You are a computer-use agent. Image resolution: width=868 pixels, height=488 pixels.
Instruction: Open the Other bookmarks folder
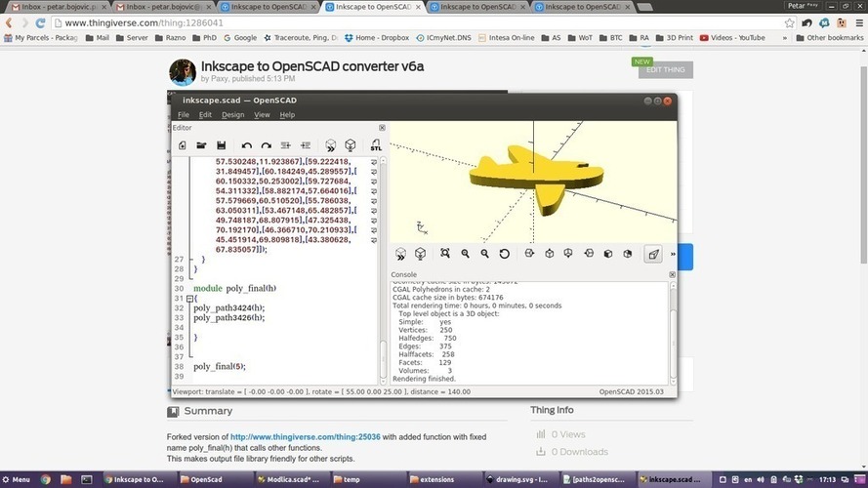pos(829,38)
